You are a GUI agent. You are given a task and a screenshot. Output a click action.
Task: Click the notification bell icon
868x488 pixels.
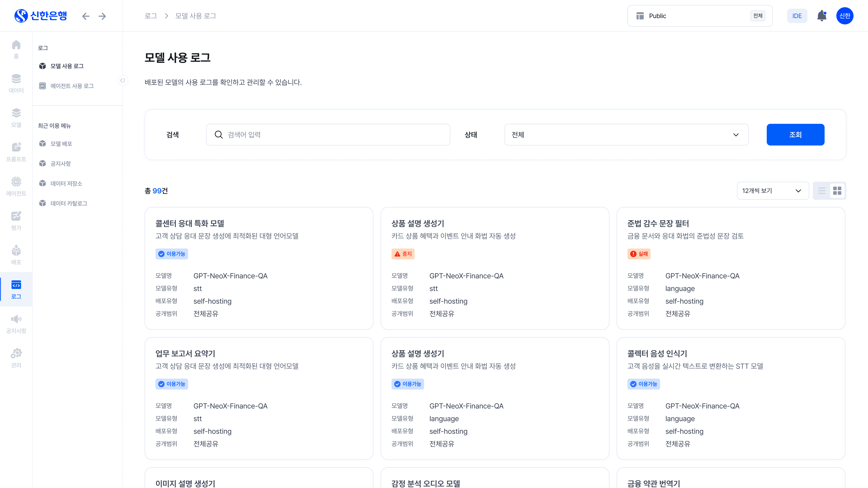coord(821,16)
